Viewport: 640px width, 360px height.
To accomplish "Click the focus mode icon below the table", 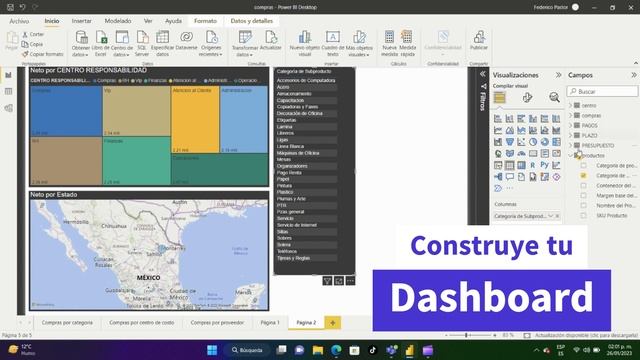I will [x=339, y=281].
